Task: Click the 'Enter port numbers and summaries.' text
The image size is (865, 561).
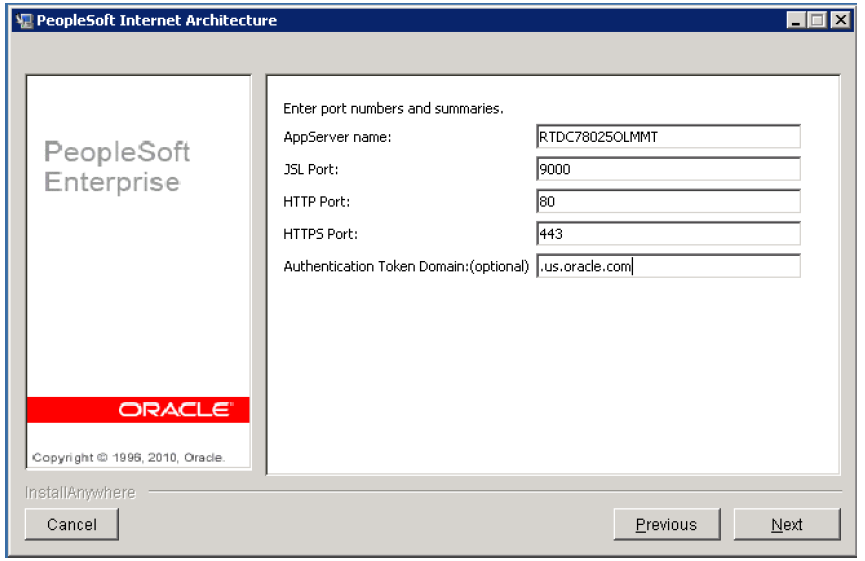Action: point(393,109)
